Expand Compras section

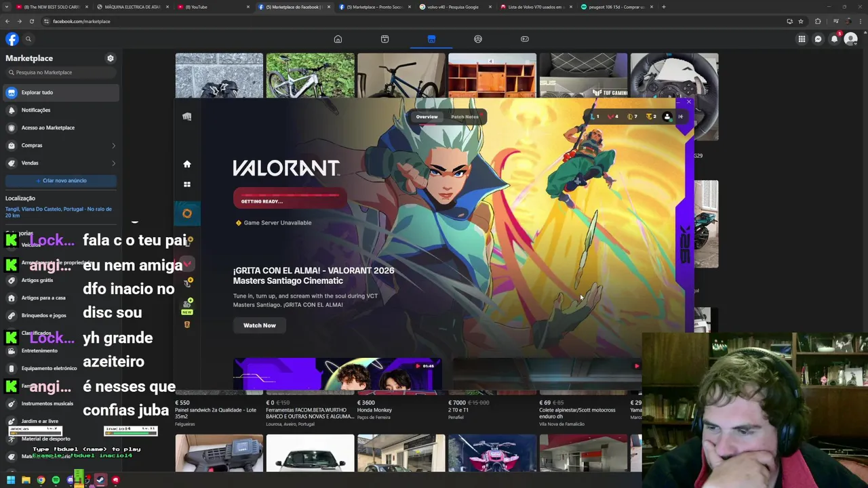tap(61, 145)
